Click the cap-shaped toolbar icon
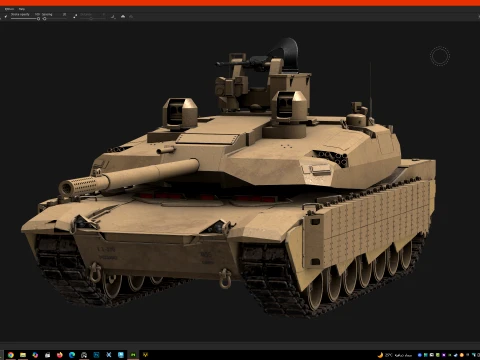 click(x=123, y=16)
